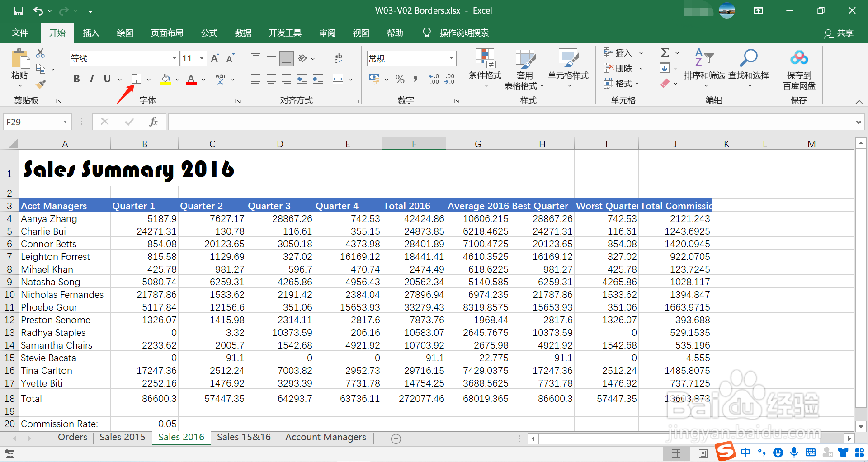Apply the yellow fill color bucket
The width and height of the screenshot is (868, 462).
pos(165,79)
